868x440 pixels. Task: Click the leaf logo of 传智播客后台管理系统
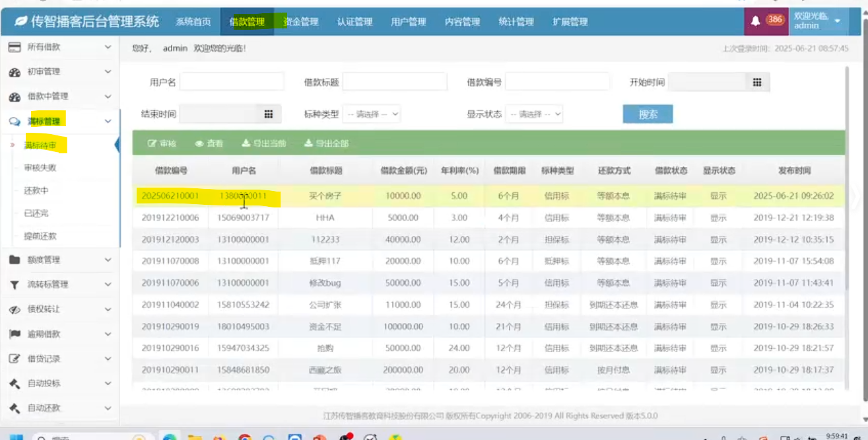pyautogui.click(x=21, y=22)
